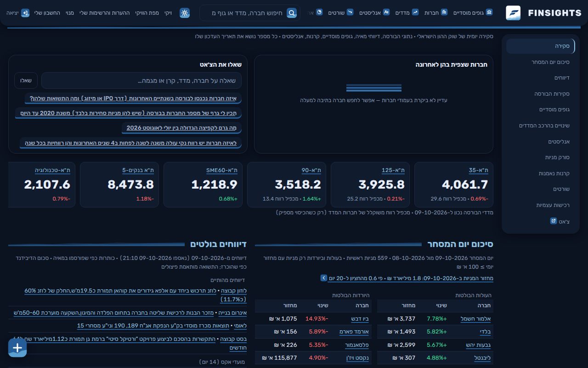Expand the chevron beside מחזור המניות
This screenshot has height=368, width=588.
tap(324, 278)
